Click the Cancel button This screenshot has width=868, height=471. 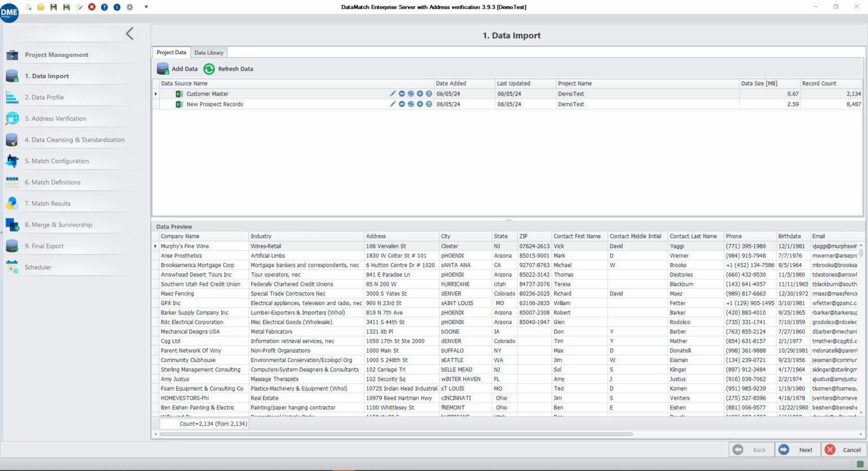[x=844, y=450]
